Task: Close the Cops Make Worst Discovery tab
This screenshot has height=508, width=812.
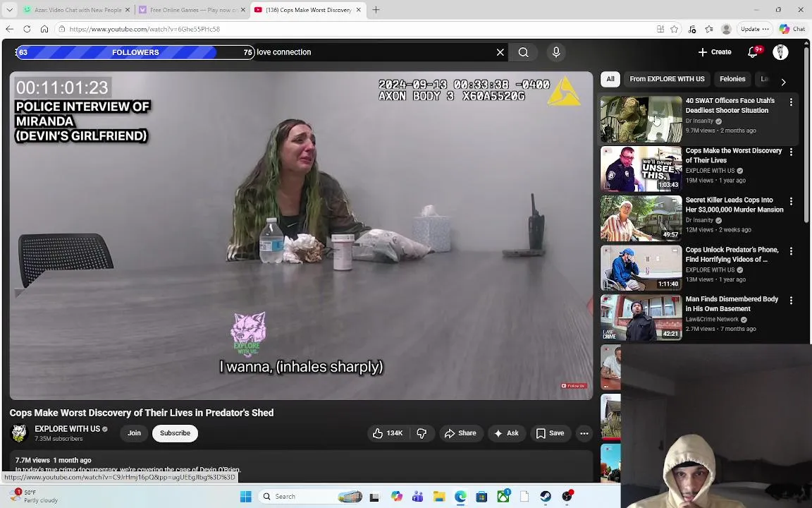Action: [358, 10]
